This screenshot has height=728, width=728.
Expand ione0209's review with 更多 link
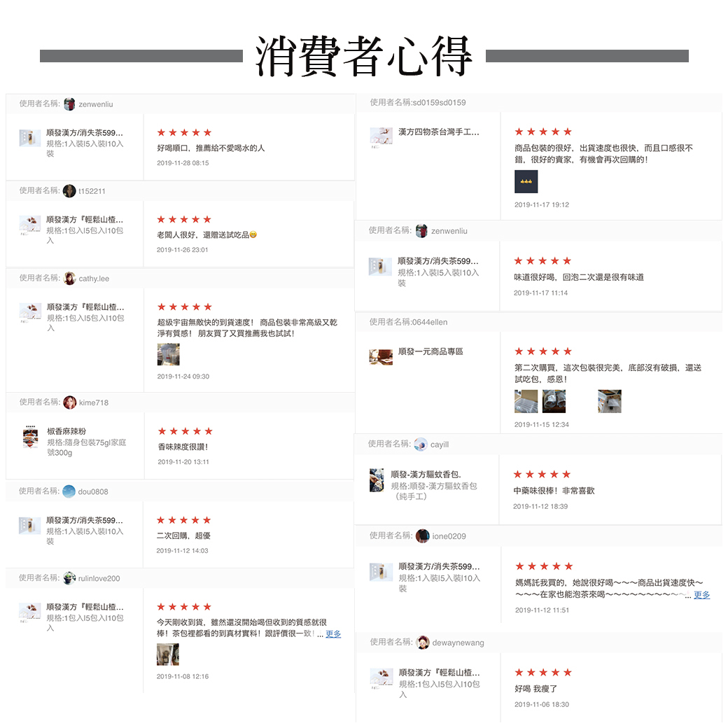pyautogui.click(x=701, y=595)
